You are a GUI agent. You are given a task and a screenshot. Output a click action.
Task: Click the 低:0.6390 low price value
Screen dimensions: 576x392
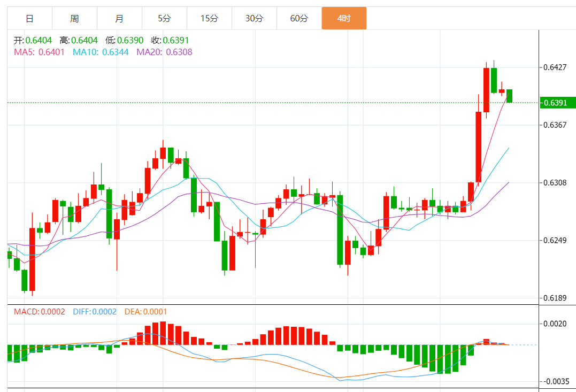(x=125, y=41)
